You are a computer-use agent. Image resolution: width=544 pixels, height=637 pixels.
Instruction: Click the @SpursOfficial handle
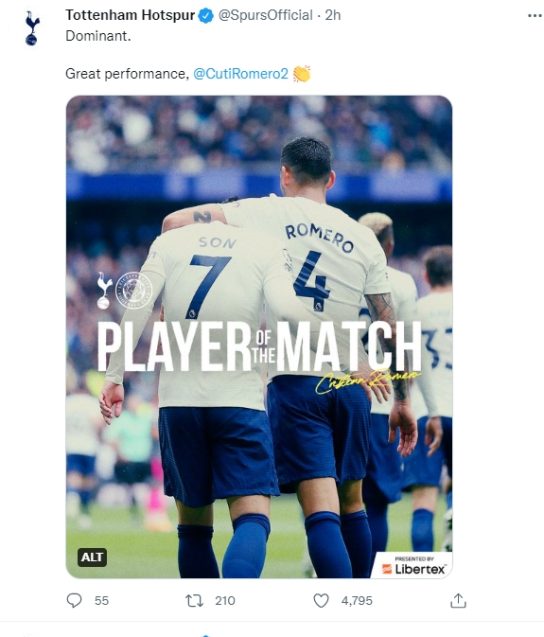265,15
